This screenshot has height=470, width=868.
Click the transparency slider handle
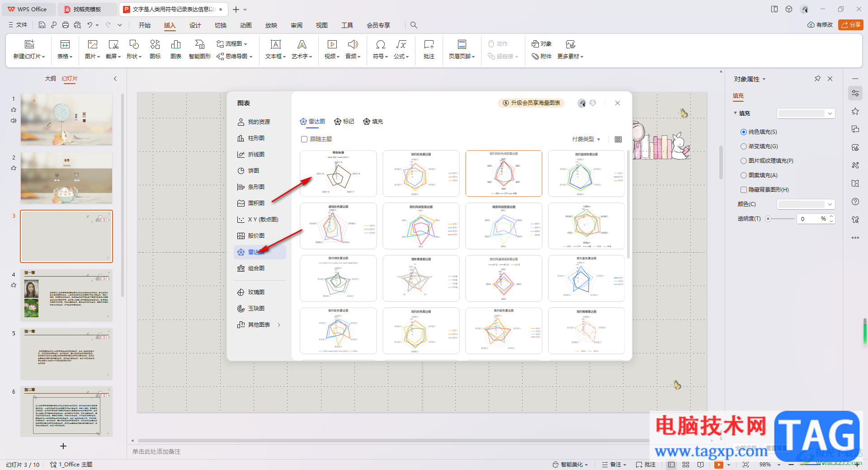tap(768, 219)
